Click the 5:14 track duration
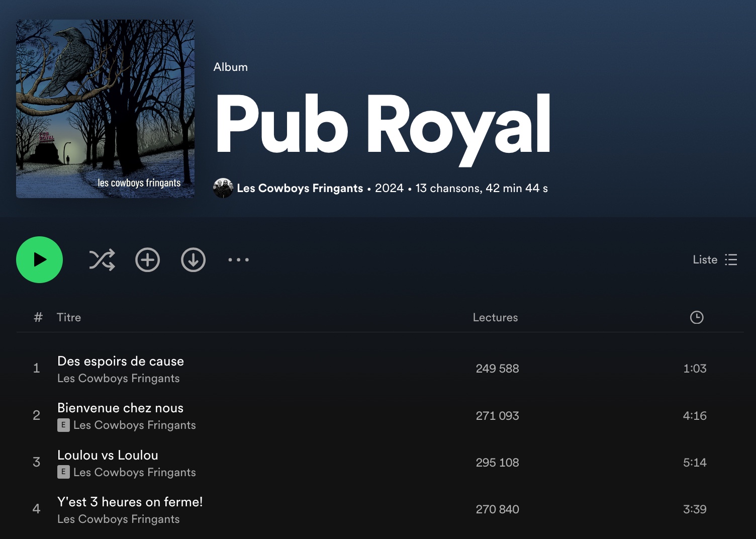 695,463
